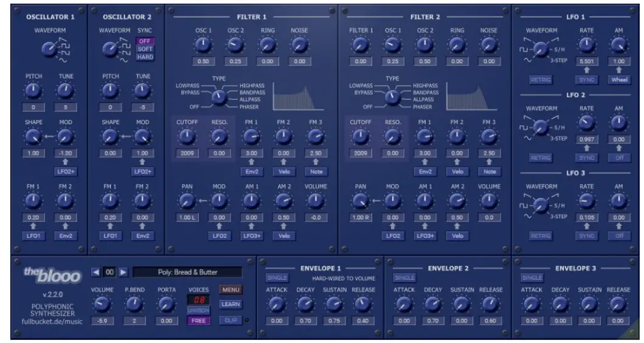Click Filter 1 NOISE input knob
Screen dimensions: 644x343
click(x=299, y=44)
